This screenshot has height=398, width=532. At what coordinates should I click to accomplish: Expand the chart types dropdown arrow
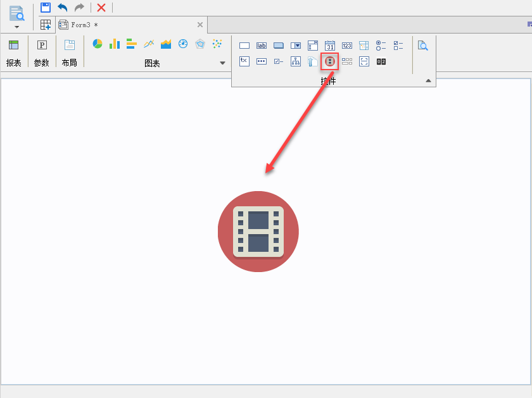tap(222, 63)
